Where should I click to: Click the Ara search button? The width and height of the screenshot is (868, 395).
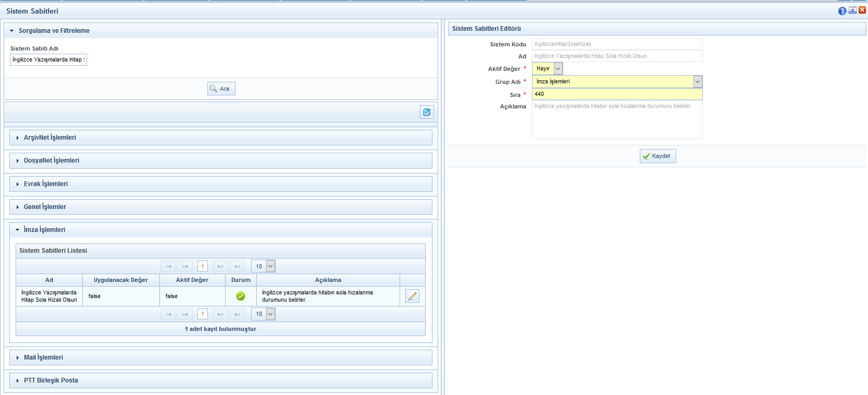[221, 89]
